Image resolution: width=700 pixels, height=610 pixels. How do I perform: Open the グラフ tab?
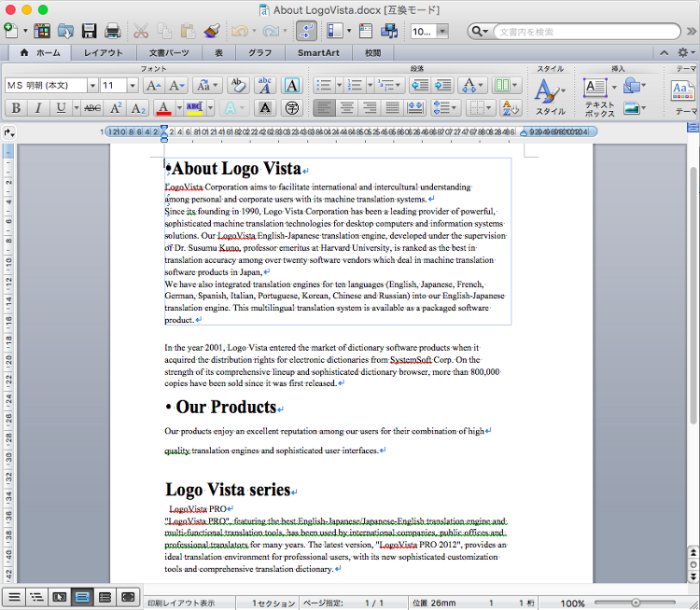259,52
